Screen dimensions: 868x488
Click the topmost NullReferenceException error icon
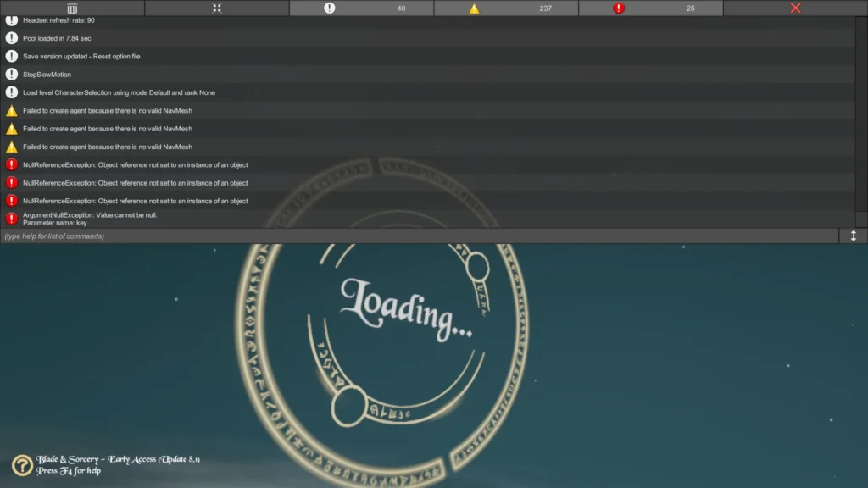tap(12, 164)
